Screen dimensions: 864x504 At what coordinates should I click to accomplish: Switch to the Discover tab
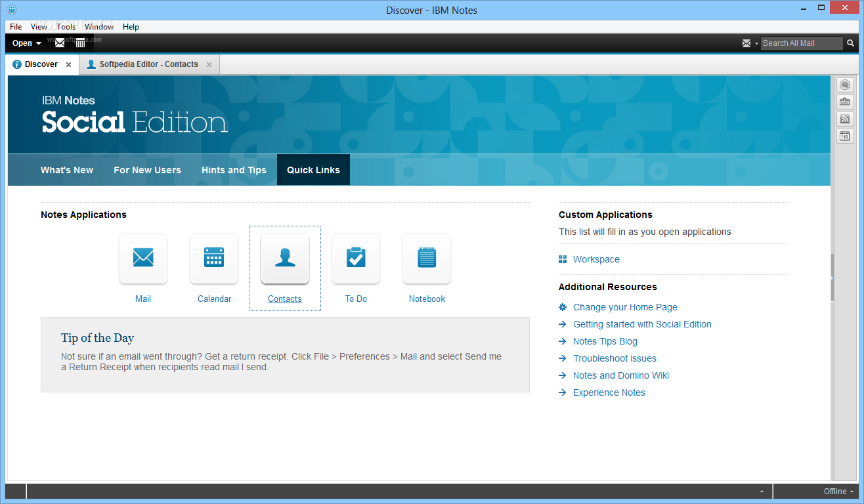tap(41, 64)
